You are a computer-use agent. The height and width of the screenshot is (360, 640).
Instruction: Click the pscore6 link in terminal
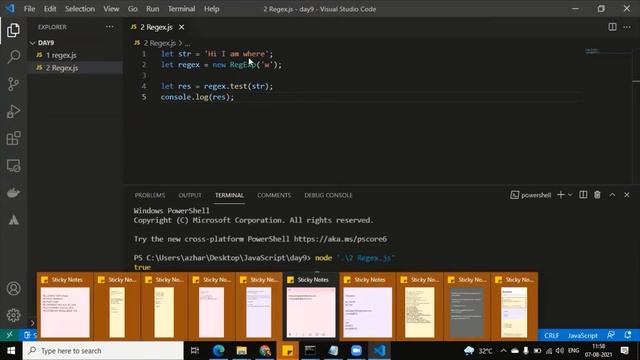pos(340,239)
